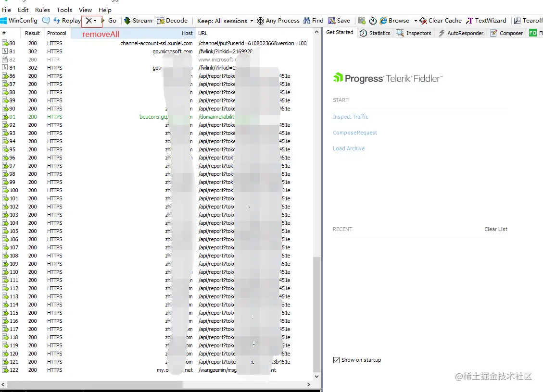Expand the Remove sessions dropdown arrow
The image size is (543, 392).
[95, 21]
